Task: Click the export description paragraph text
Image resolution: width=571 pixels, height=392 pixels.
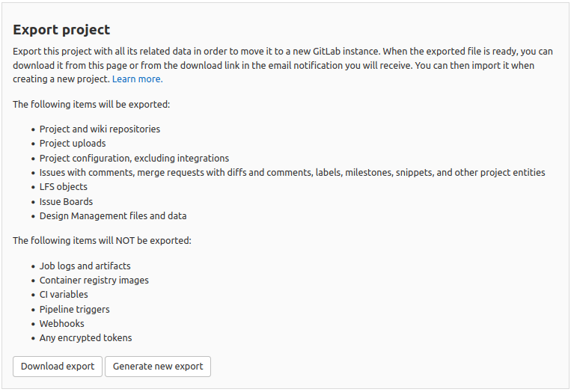Action: pos(283,65)
